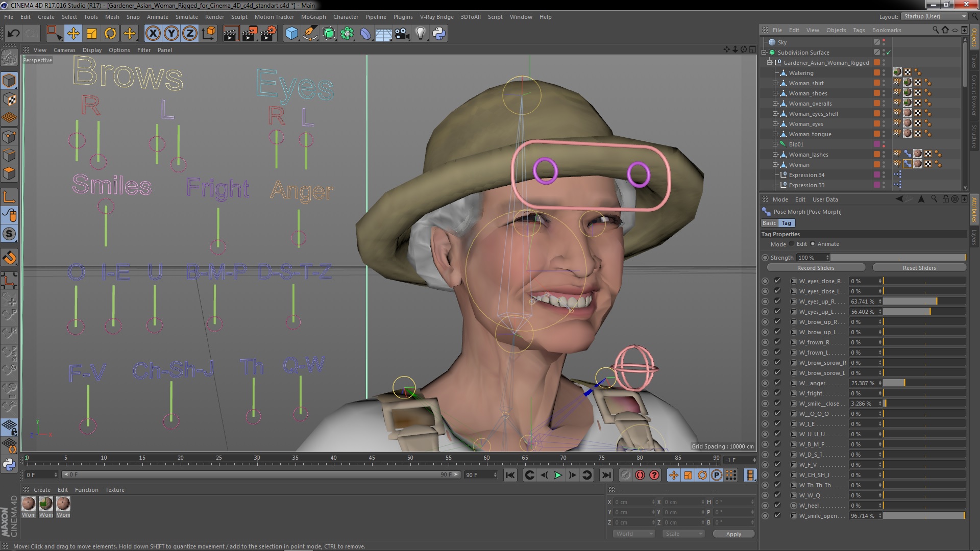Click the Subdivision Surface generator icon
The width and height of the screenshot is (980, 551).
329,34
